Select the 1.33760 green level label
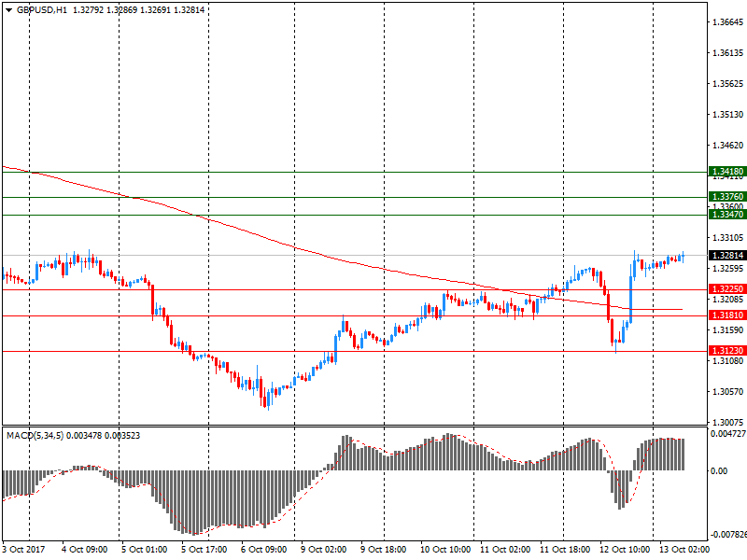The width and height of the screenshot is (747, 560). click(727, 197)
